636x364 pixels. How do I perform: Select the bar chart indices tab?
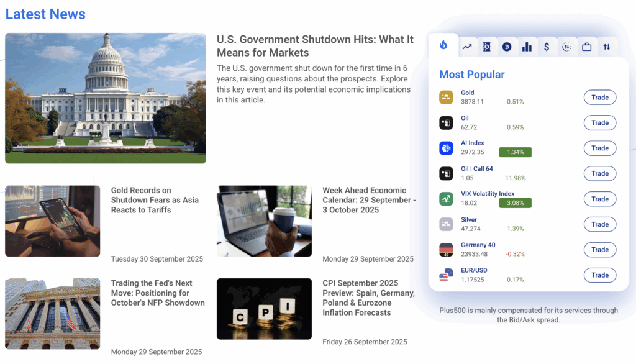527,47
